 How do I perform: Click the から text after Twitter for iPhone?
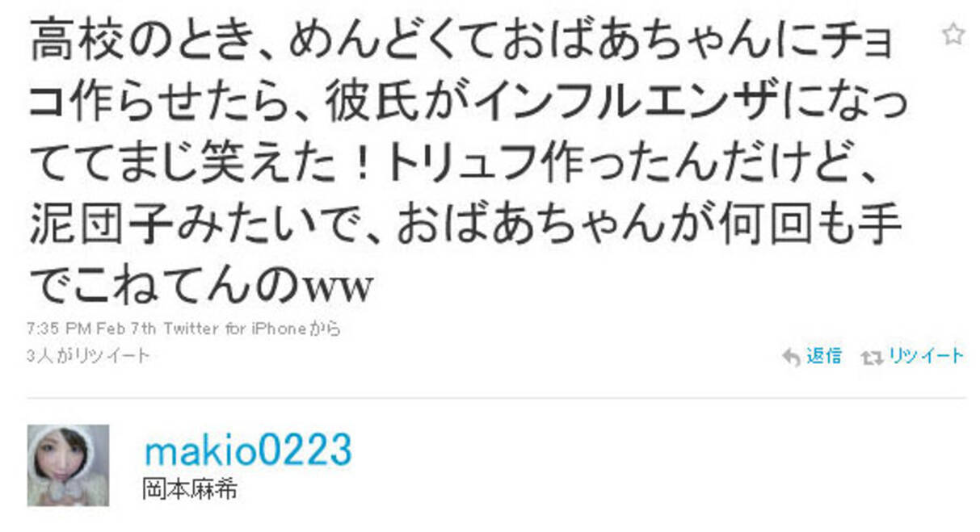point(326,329)
